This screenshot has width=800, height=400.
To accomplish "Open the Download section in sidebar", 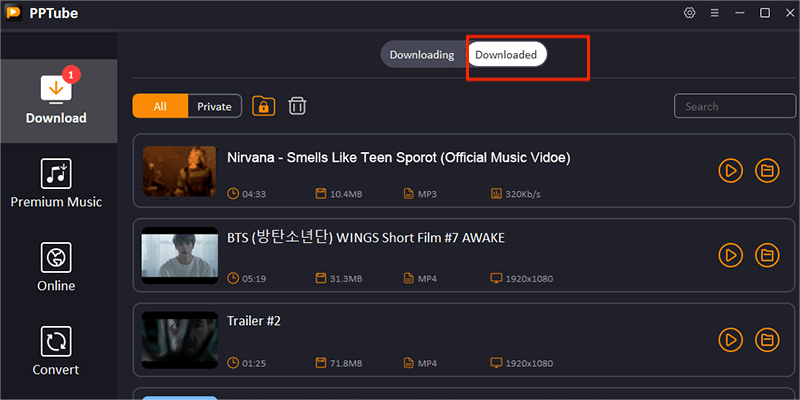I will coord(56,100).
